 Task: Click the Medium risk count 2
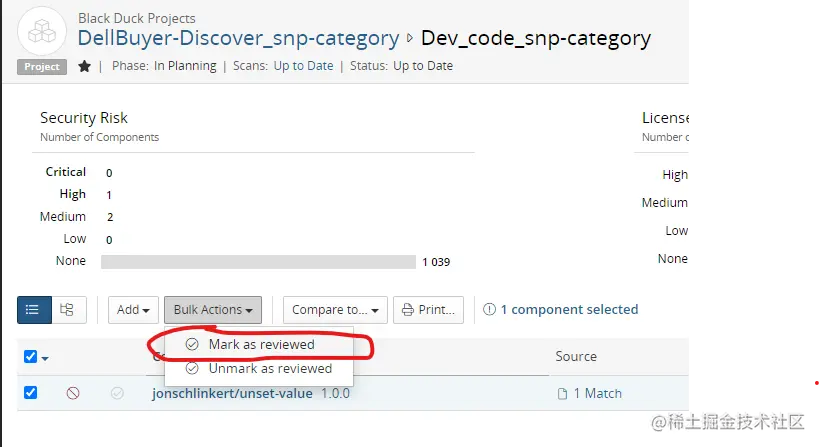coord(110,217)
